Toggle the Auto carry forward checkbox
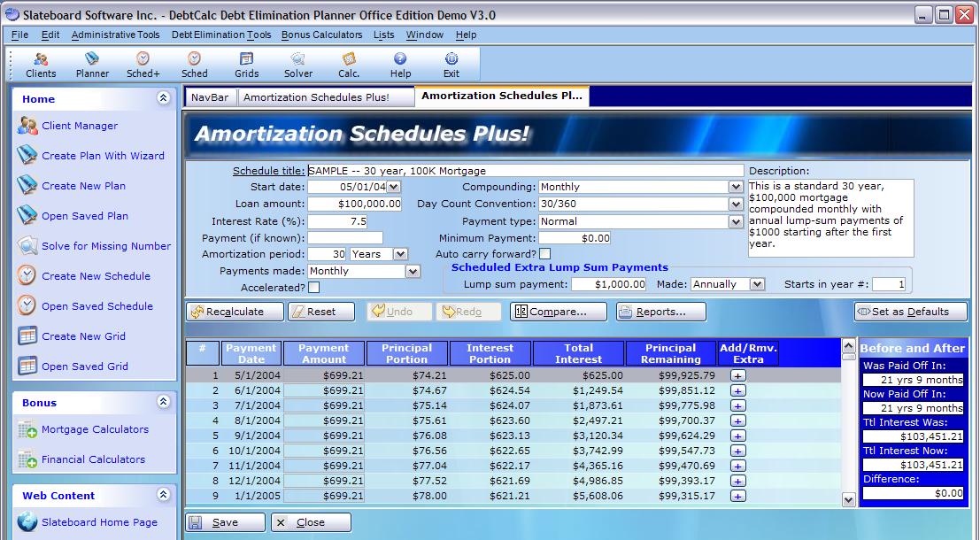 [x=544, y=255]
